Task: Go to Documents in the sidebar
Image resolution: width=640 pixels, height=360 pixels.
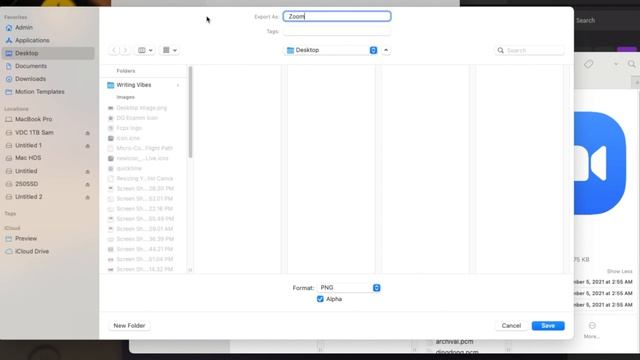Action: [31, 66]
